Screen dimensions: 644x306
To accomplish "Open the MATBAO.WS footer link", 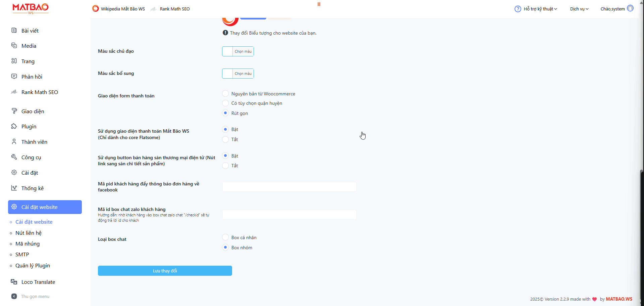I will (x=619, y=299).
